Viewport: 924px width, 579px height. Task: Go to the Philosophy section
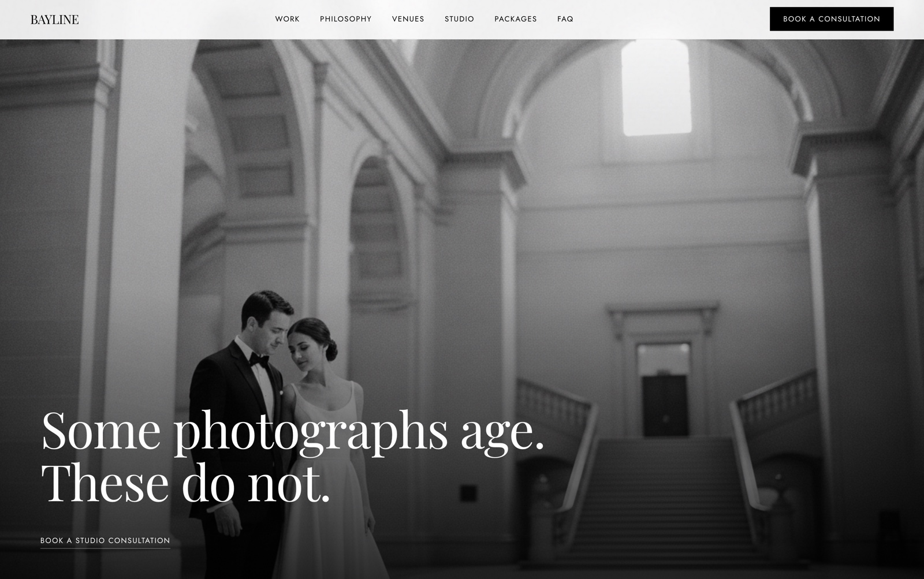pos(346,19)
